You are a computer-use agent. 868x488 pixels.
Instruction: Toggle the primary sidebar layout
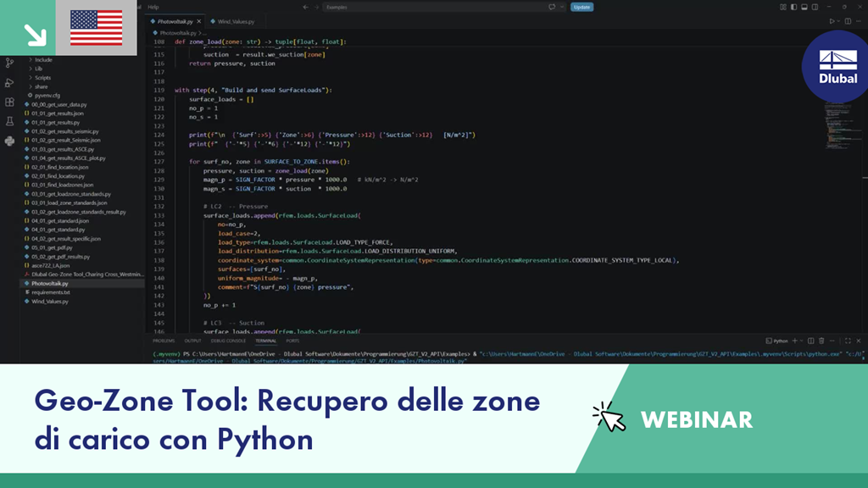pos(793,7)
